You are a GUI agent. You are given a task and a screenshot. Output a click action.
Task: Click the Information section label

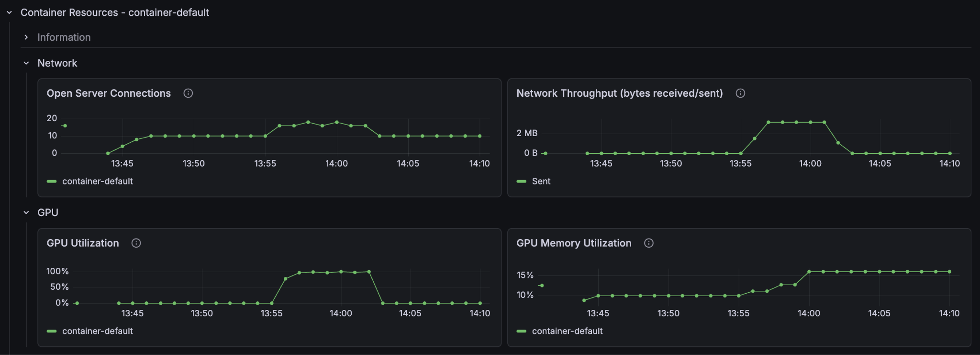click(x=64, y=37)
